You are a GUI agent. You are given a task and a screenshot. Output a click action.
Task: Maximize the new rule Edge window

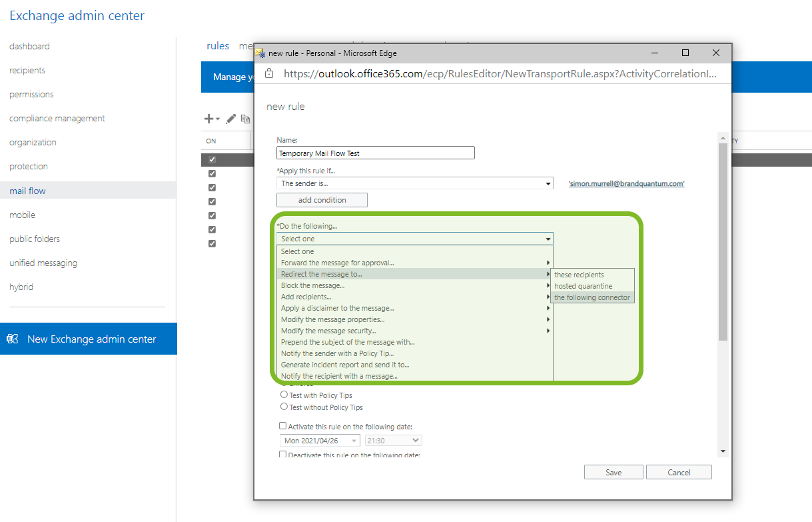point(685,53)
